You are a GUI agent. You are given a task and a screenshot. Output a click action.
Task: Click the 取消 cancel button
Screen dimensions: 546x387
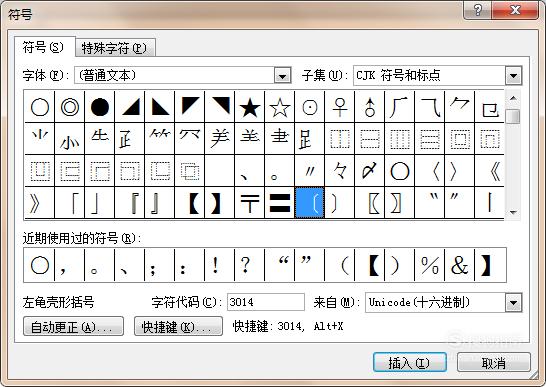click(494, 363)
